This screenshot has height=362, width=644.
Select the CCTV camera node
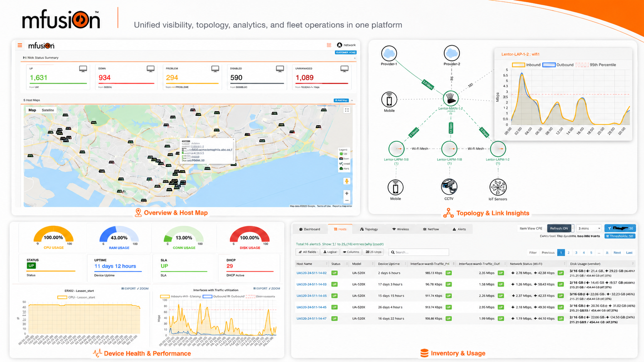(x=449, y=187)
